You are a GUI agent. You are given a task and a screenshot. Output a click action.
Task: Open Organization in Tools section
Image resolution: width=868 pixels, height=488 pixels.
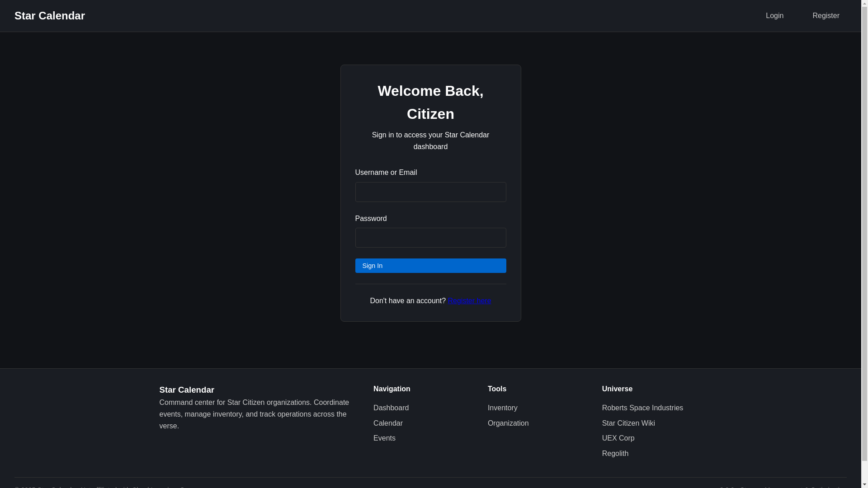(508, 423)
